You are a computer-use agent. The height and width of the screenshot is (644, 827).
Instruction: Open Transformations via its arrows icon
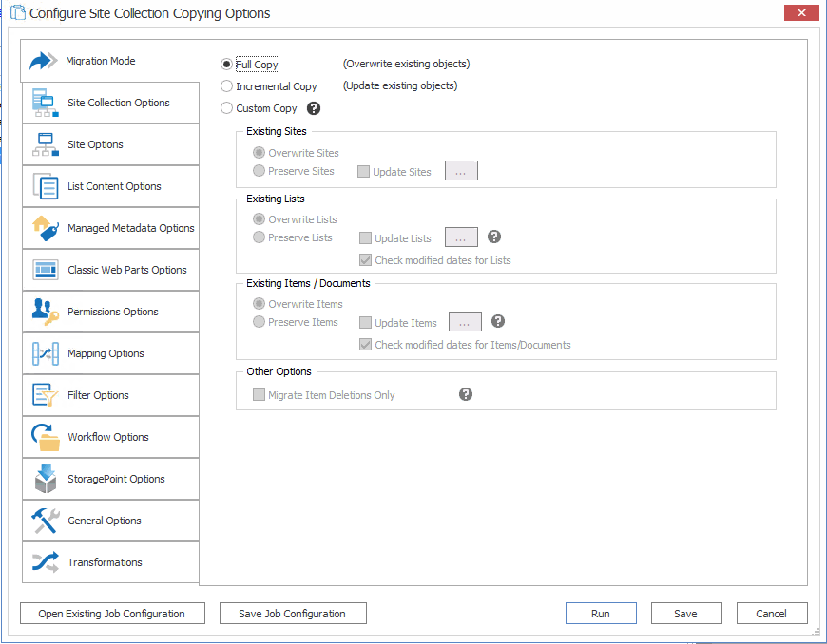(44, 561)
